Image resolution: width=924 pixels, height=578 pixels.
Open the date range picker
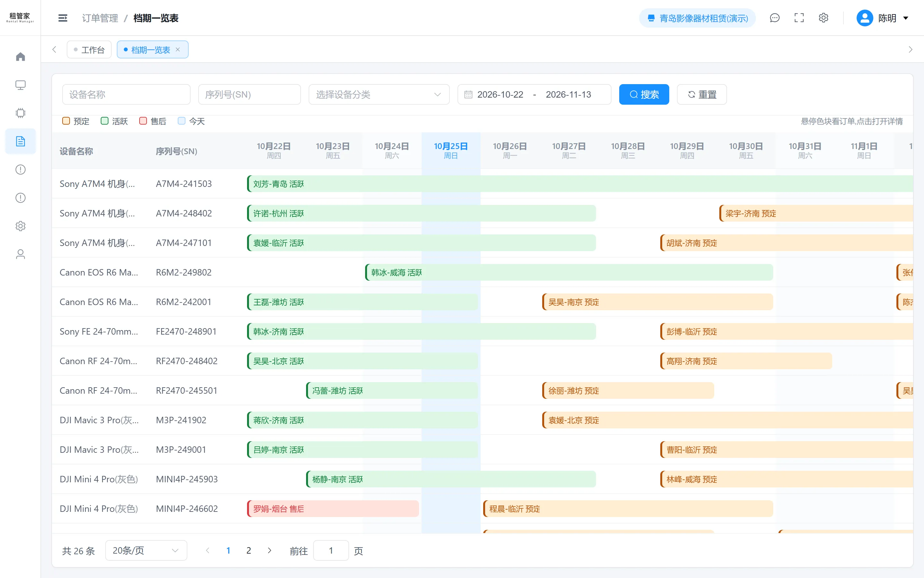pos(534,94)
